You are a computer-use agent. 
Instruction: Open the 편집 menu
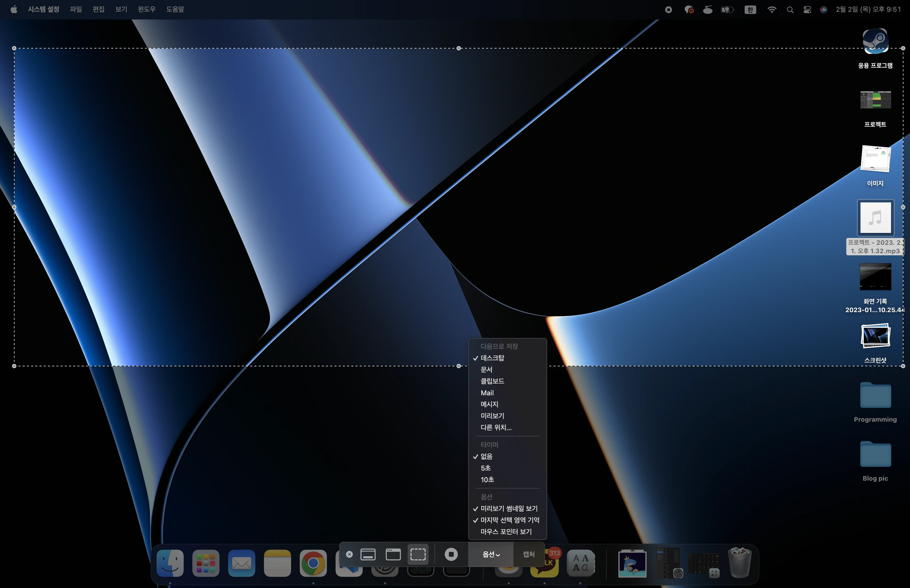click(98, 9)
